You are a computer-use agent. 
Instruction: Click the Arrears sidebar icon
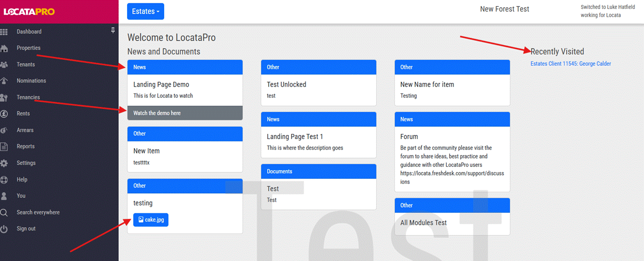coord(4,130)
